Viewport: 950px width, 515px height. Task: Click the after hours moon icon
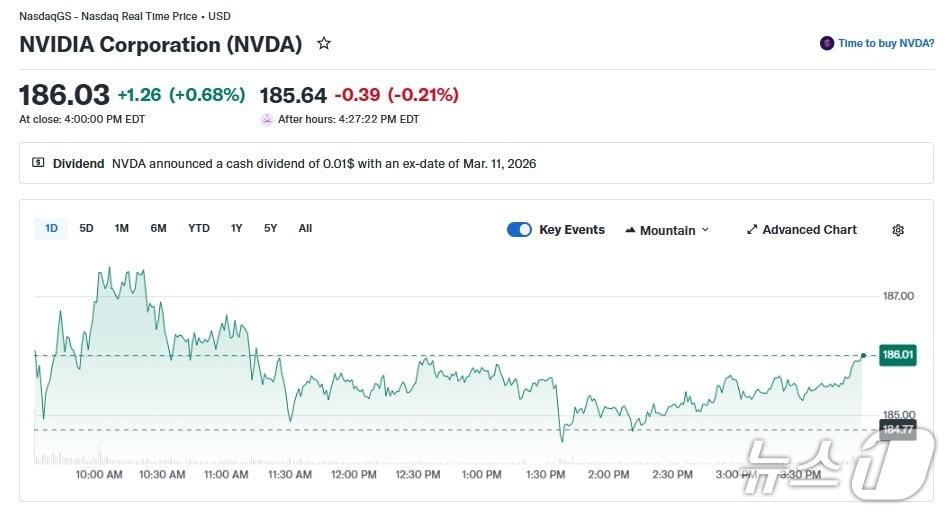[x=267, y=119]
